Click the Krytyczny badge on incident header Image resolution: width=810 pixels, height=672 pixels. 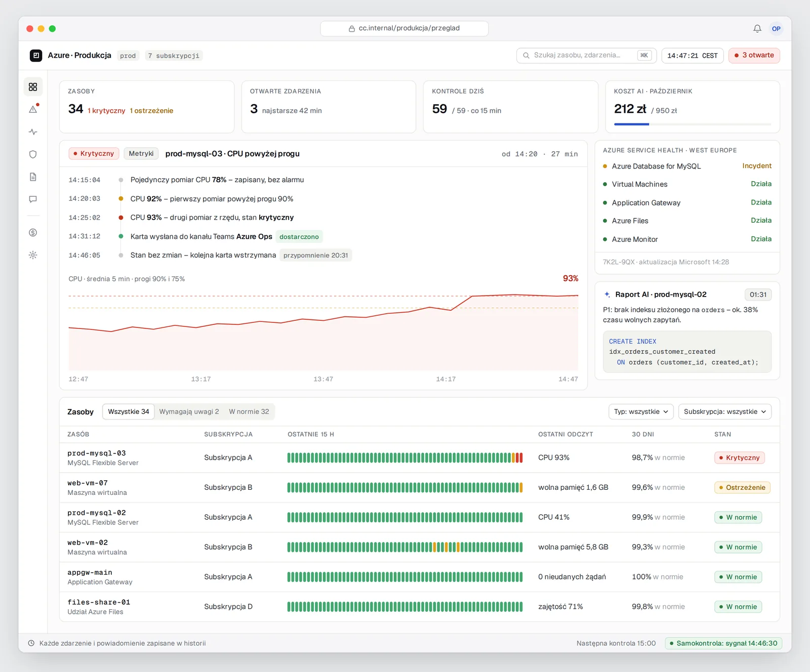[x=94, y=154]
